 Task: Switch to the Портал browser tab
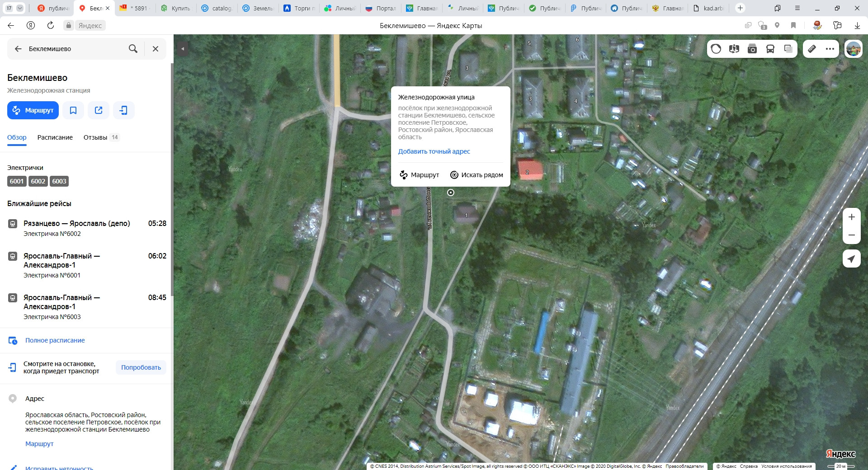380,8
